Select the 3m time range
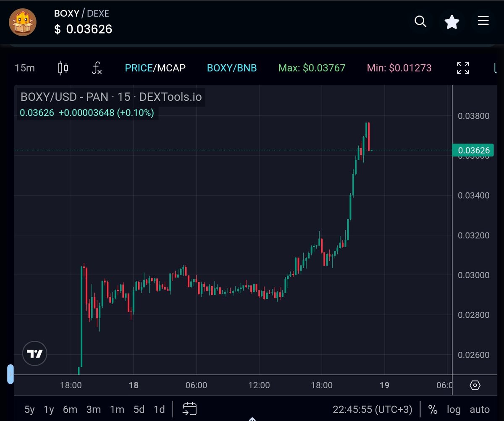This screenshot has height=421, width=504. (x=94, y=409)
